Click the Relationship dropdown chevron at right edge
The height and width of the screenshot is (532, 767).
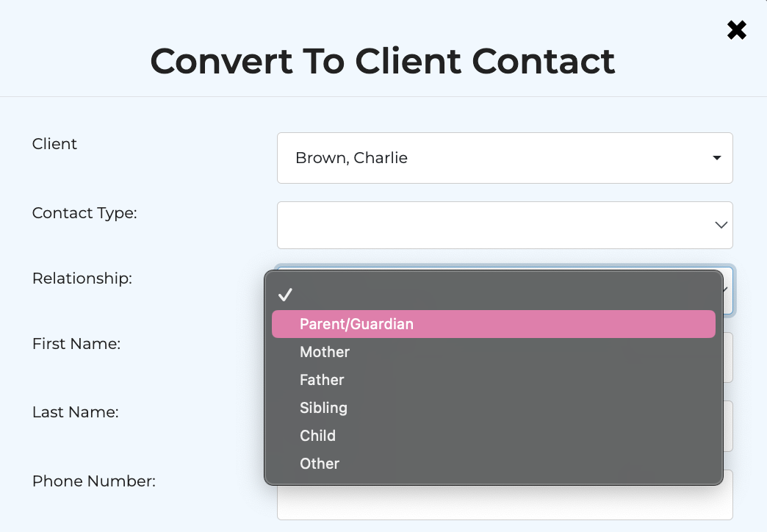726,290
